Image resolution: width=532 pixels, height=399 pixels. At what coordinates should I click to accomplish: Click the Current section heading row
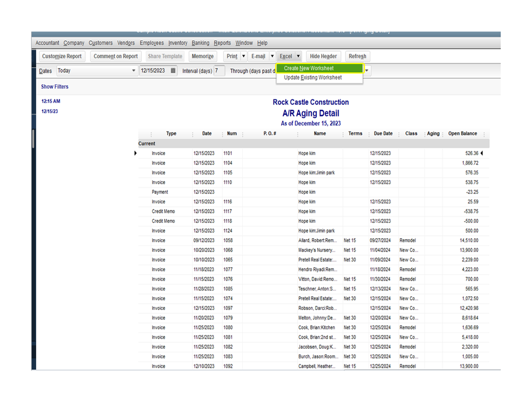[314, 143]
